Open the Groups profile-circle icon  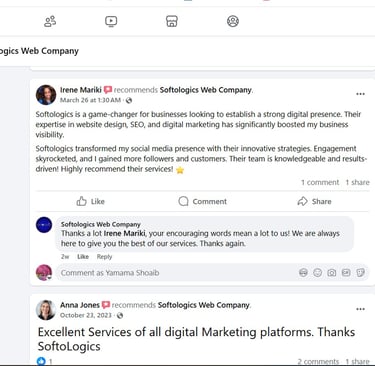coord(233,21)
